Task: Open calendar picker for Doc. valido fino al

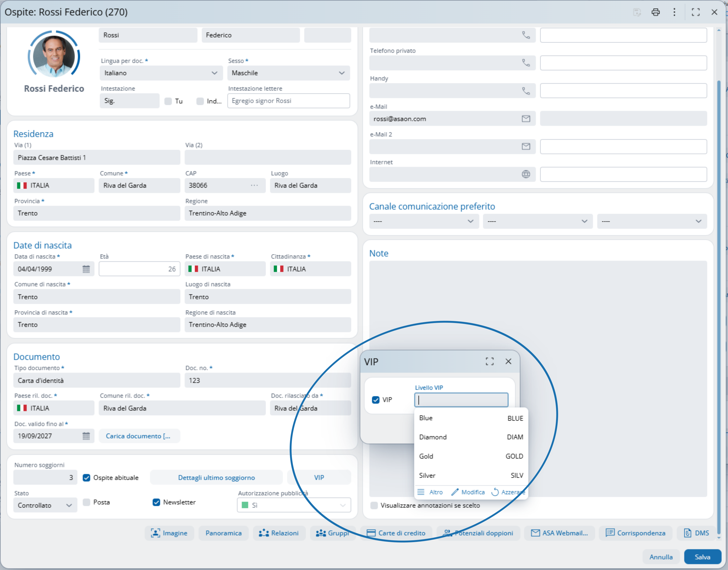Action: pos(86,436)
